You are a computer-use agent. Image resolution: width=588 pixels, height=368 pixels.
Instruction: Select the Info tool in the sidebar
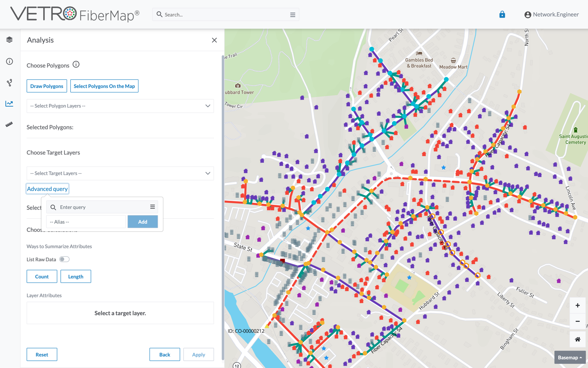(x=9, y=61)
